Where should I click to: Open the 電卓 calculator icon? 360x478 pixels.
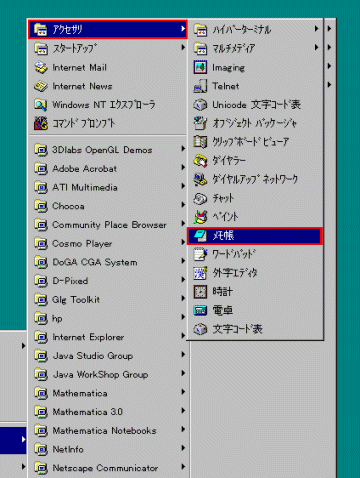200,311
